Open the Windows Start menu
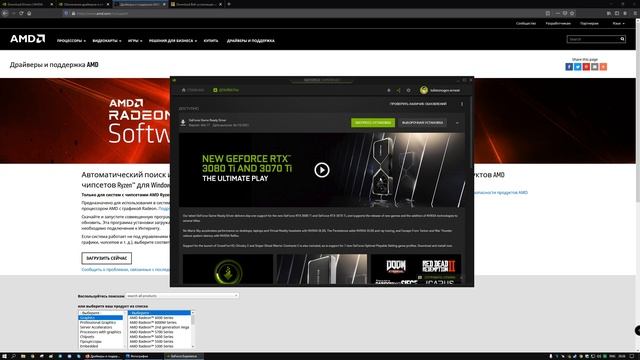Viewport: 640px width, 360px height. click(4, 356)
